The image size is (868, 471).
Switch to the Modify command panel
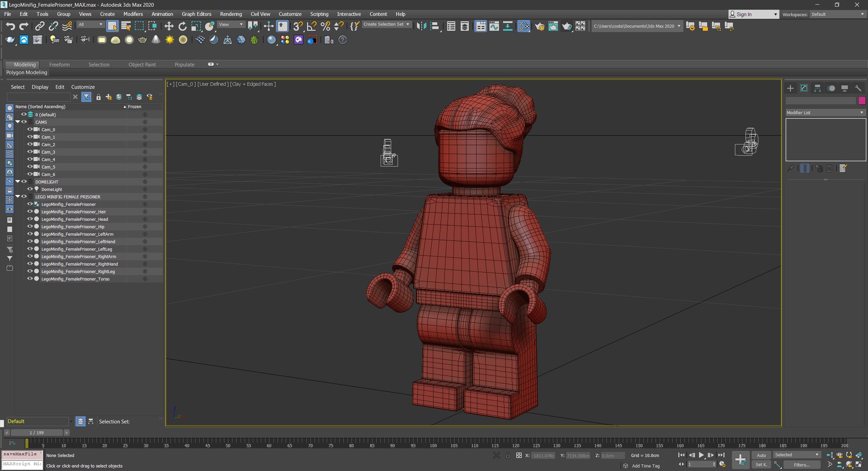[804, 88]
